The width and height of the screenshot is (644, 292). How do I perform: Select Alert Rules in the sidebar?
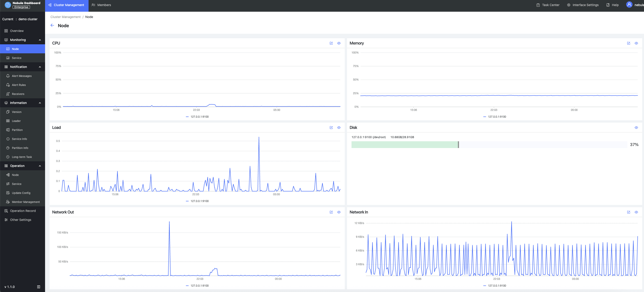click(19, 85)
